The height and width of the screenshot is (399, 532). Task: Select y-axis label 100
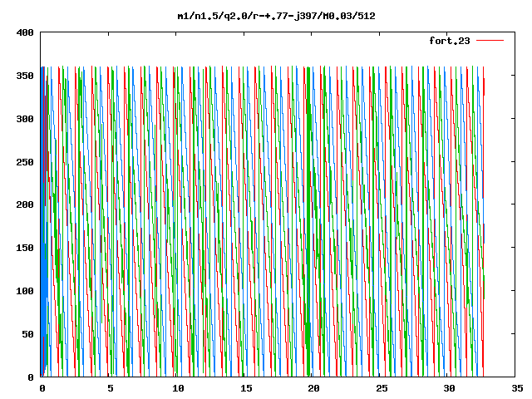[x=25, y=291]
